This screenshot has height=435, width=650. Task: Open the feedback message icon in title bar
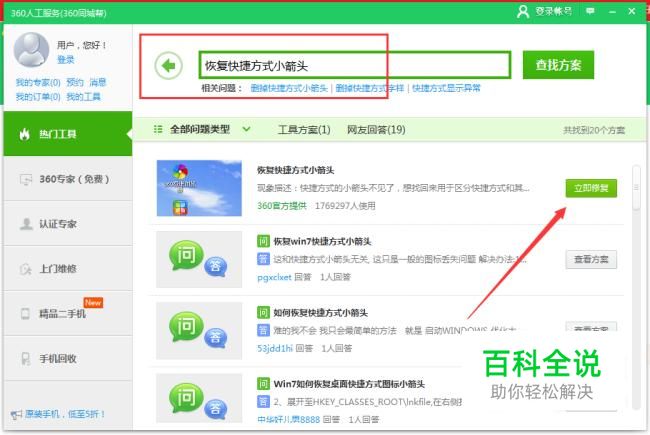pos(590,11)
